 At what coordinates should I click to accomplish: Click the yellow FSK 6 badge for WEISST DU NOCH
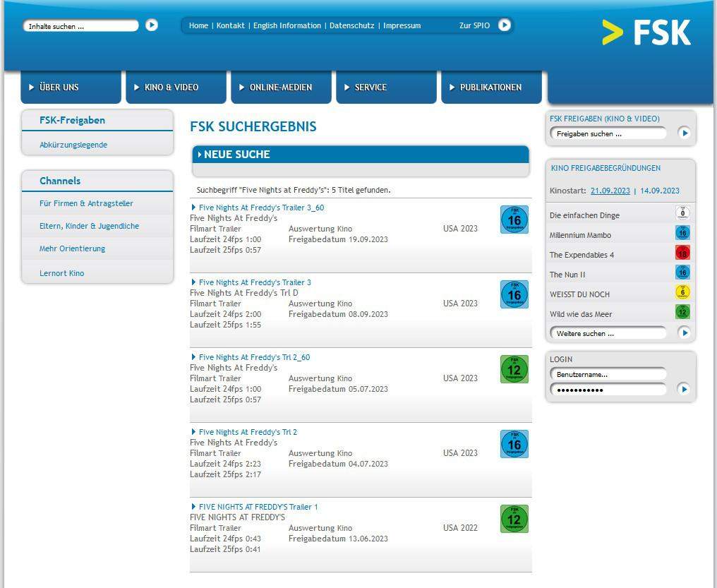(682, 292)
